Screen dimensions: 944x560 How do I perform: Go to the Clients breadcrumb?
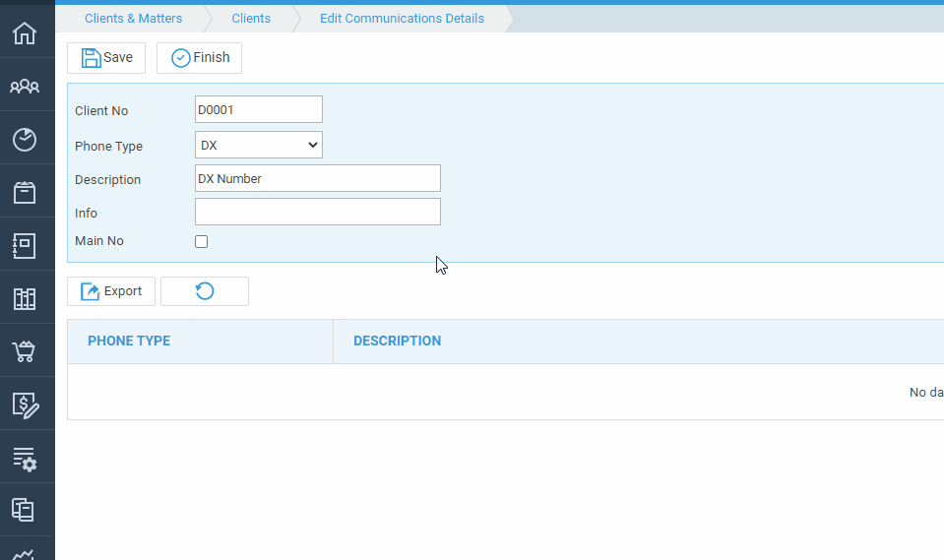[251, 19]
